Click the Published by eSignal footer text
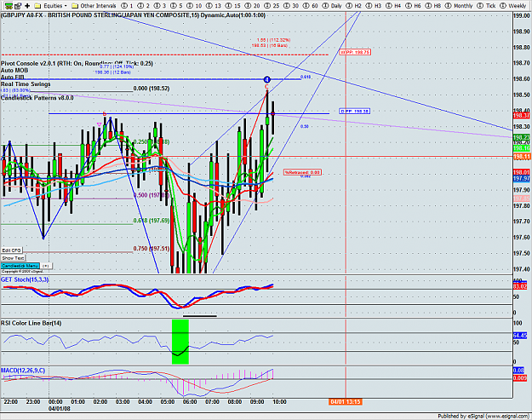This screenshot has width=532, height=420. (483, 417)
